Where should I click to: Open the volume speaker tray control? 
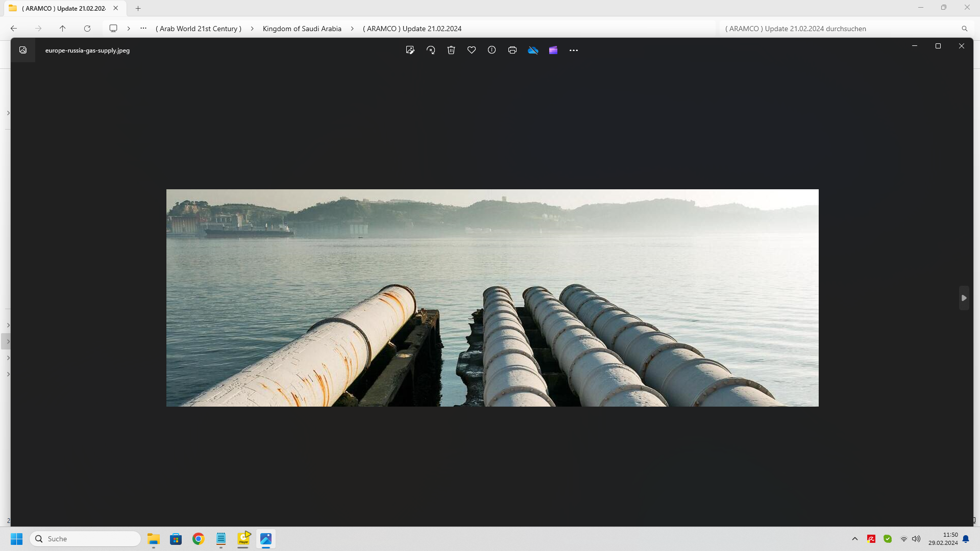[x=916, y=539]
